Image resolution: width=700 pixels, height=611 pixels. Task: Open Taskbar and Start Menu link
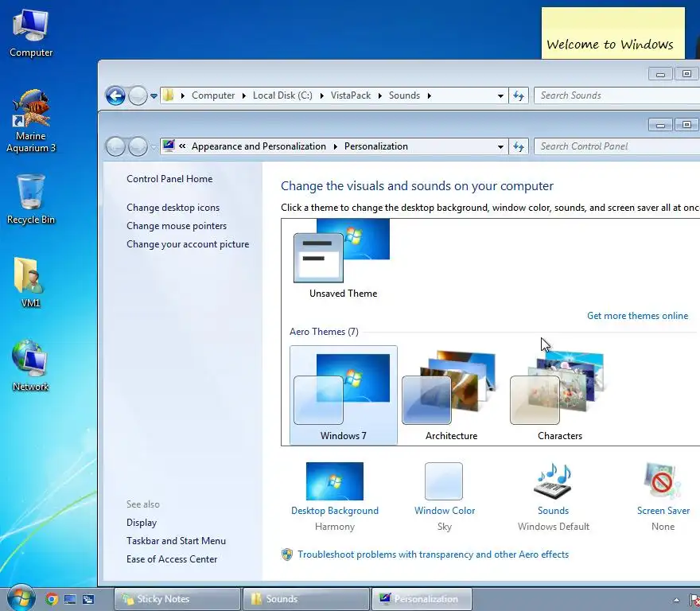point(176,541)
